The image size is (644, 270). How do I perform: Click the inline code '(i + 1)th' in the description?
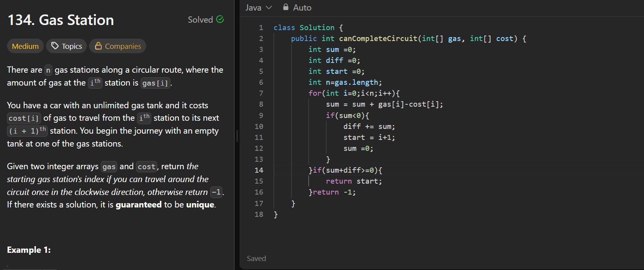[x=27, y=131]
